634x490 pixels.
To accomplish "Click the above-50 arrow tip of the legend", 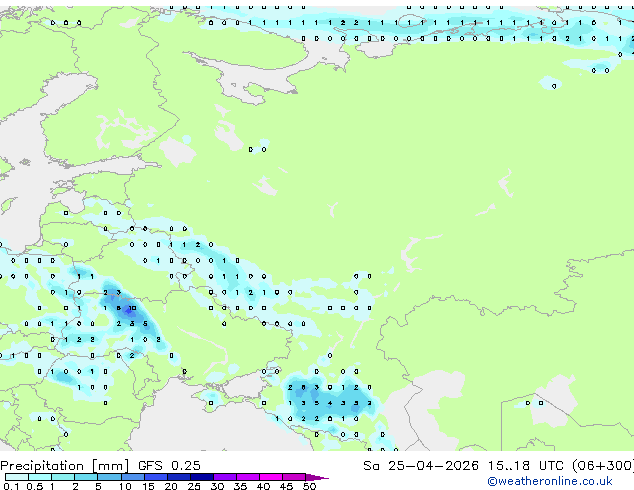I will pyautogui.click(x=317, y=477).
